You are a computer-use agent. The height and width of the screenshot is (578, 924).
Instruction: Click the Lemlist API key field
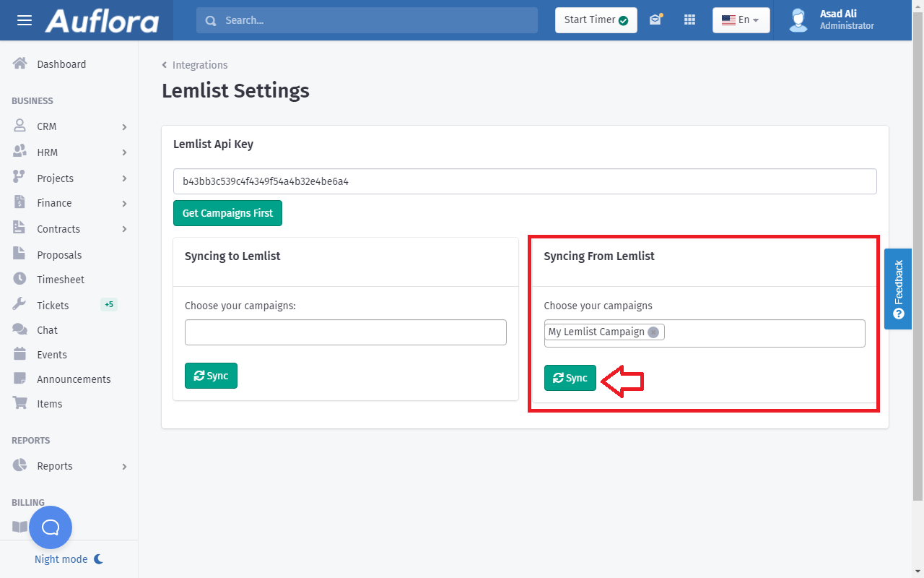[x=525, y=181]
